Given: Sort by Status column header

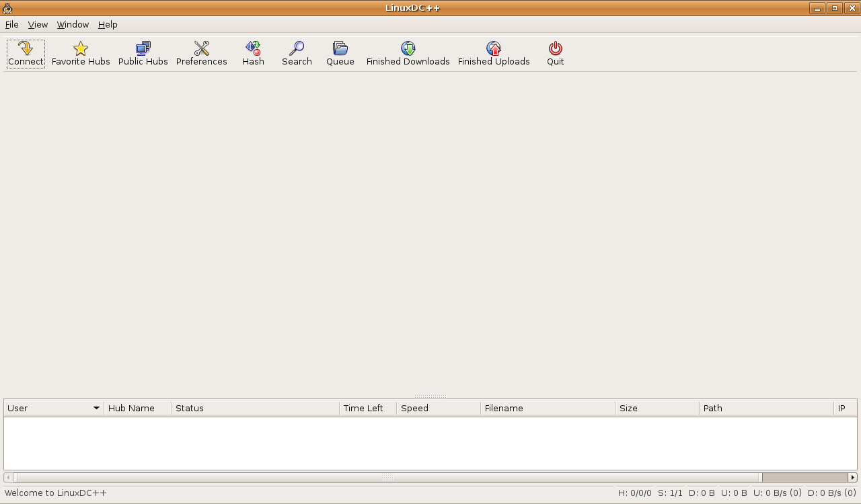Looking at the screenshot, I should (255, 408).
